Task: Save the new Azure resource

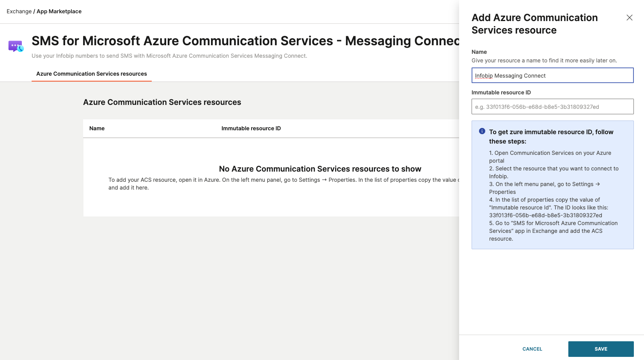Action: pos(601,349)
